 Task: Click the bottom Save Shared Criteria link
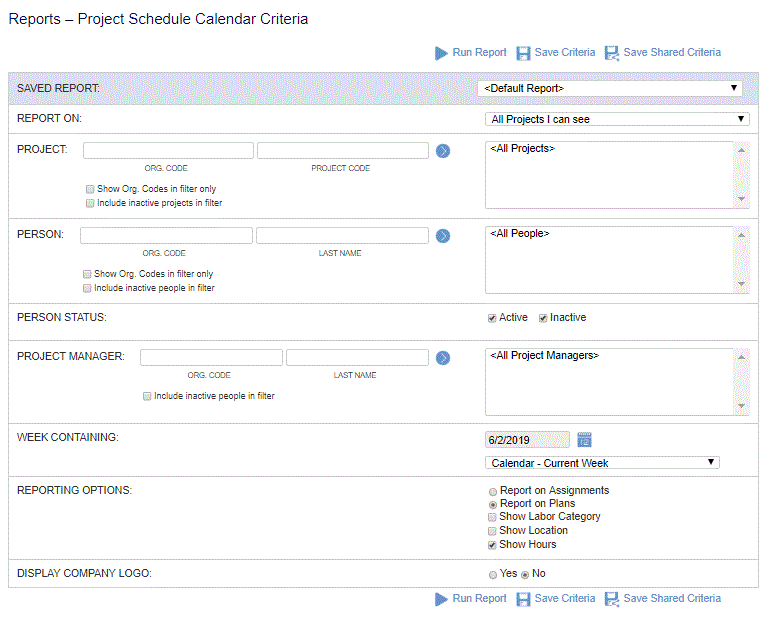(x=672, y=598)
